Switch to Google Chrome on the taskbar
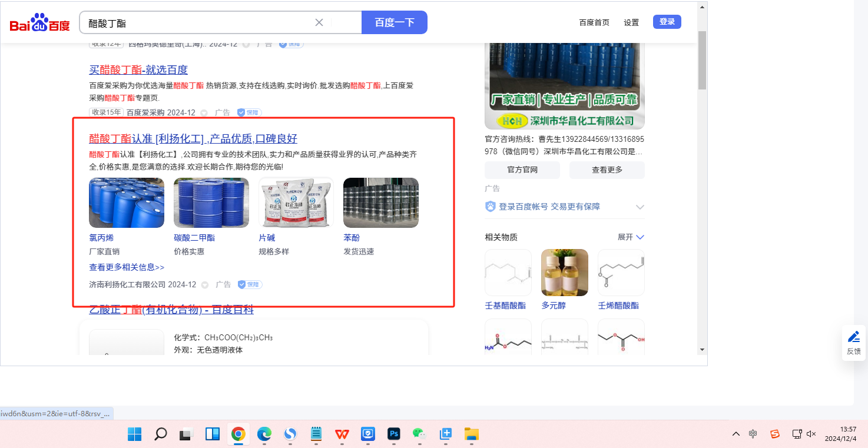Image resolution: width=868 pixels, height=448 pixels. point(238,434)
